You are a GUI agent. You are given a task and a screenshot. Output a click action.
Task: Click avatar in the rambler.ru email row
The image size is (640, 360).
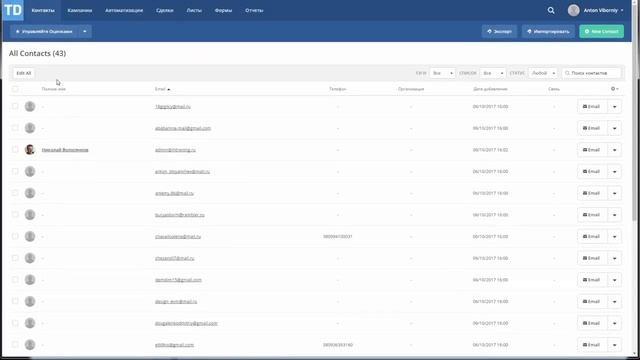point(30,215)
